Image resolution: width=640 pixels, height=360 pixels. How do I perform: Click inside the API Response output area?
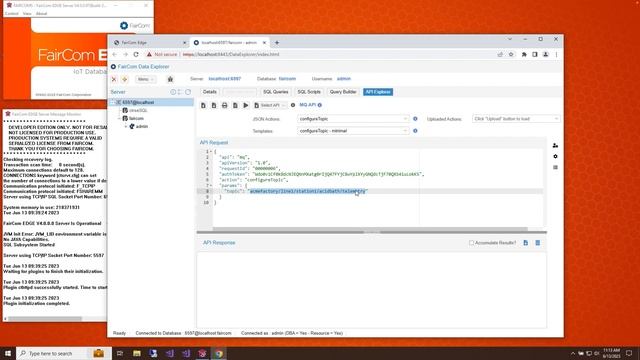(x=371, y=290)
